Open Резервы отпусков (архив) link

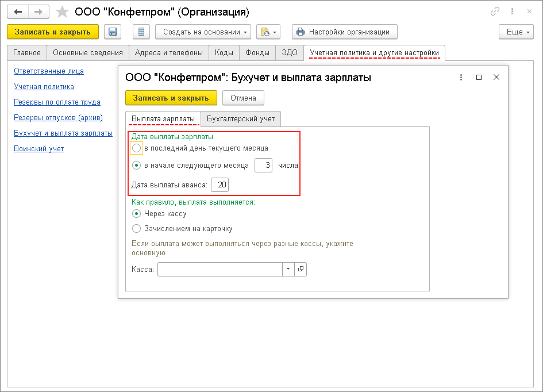58,118
